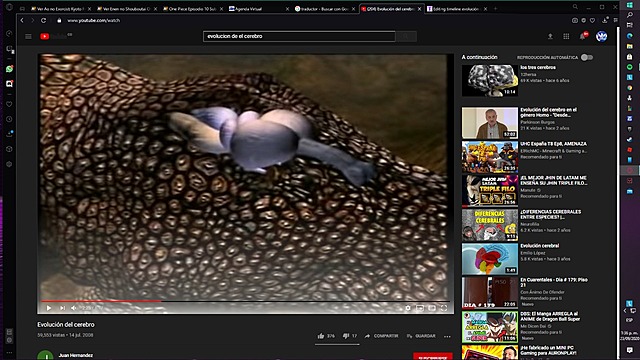Subscribe using the red button
The width and height of the screenshot is (640, 360).
point(433,356)
